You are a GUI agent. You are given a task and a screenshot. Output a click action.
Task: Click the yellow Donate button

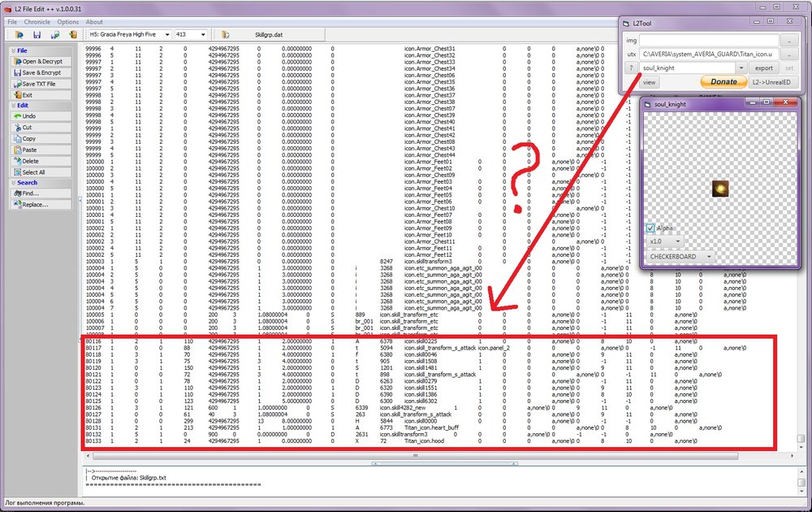[x=723, y=82]
